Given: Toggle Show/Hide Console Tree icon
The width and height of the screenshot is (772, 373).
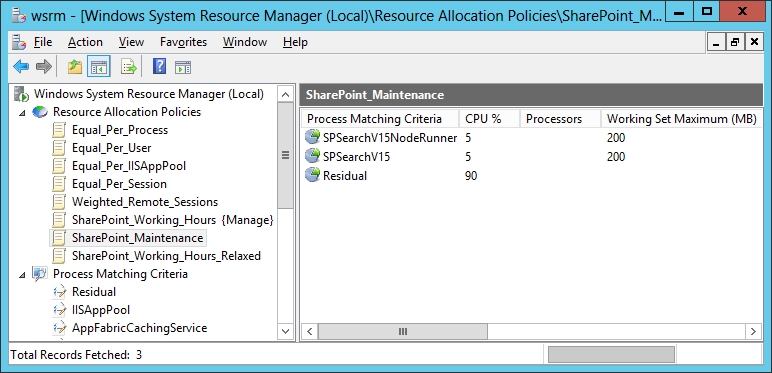Looking at the screenshot, I should pos(98,66).
